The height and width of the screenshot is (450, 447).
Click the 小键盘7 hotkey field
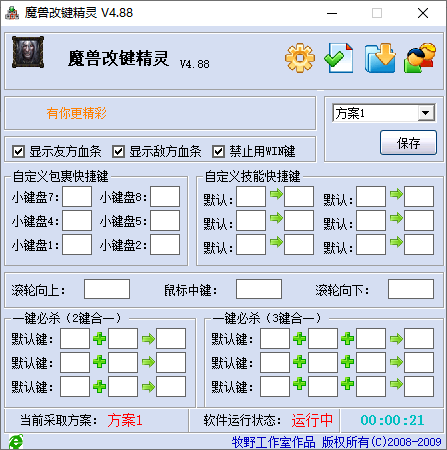click(77, 197)
